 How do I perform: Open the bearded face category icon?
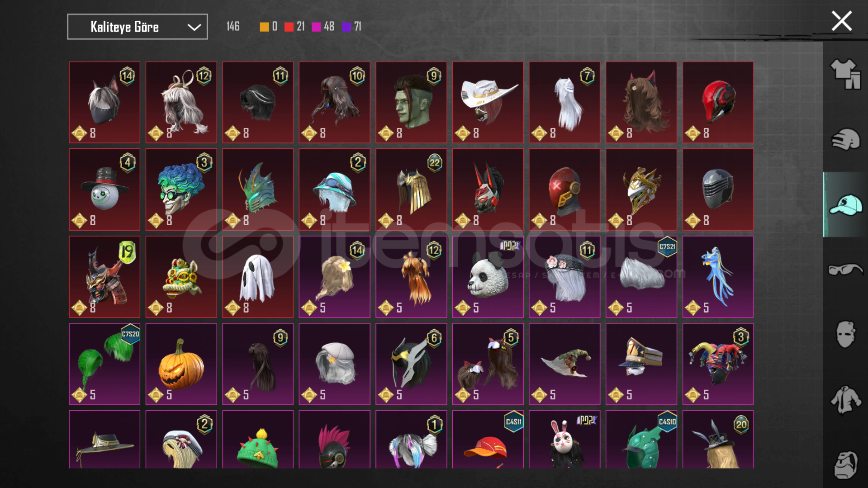click(x=845, y=465)
